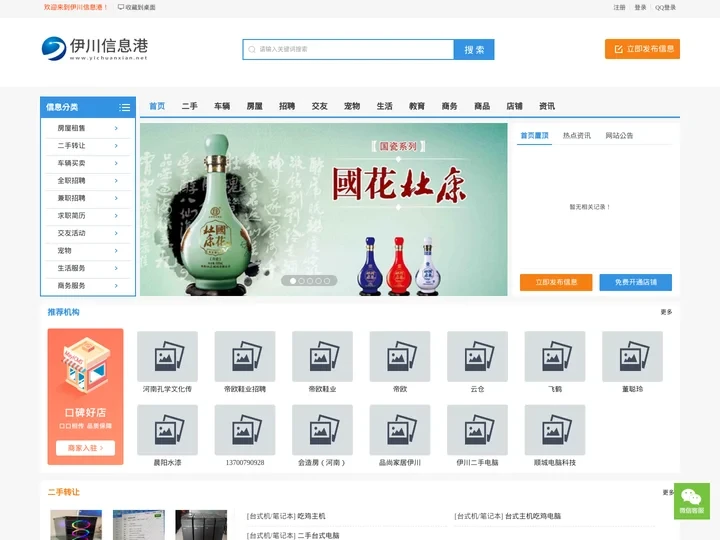The image size is (720, 540).
Task: Expand the 宠物 sidebar category arrow
Action: click(x=116, y=251)
